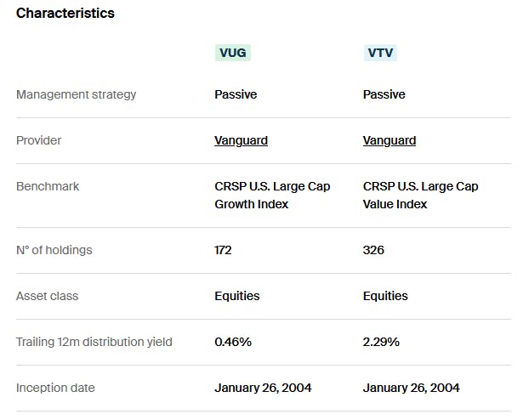Click the Inception date row label

coord(55,388)
